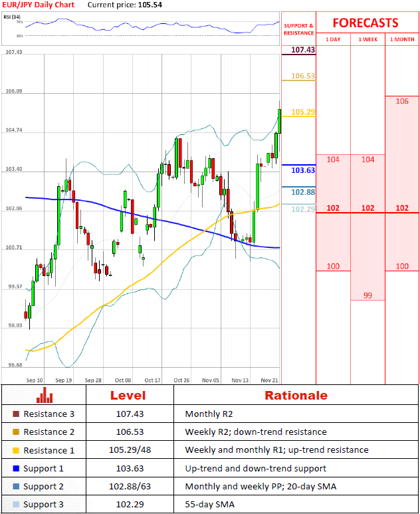Click the Support 1 blue color swatch
Image resolution: width=420 pixels, height=514 pixels.
(x=16, y=468)
